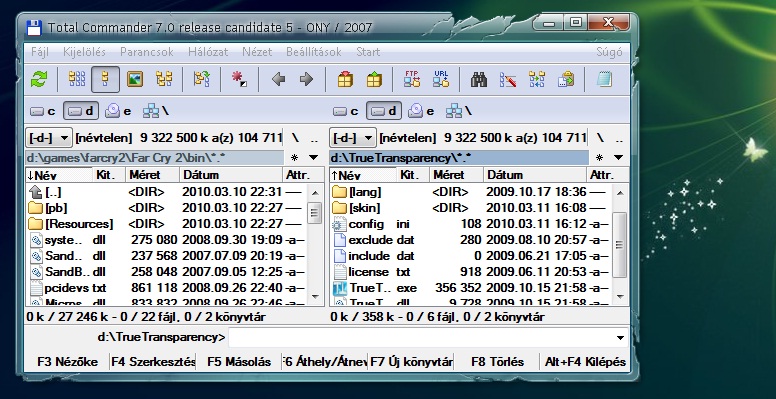The width and height of the screenshot is (776, 399).
Task: Select the Full details view icon
Action: point(105,79)
